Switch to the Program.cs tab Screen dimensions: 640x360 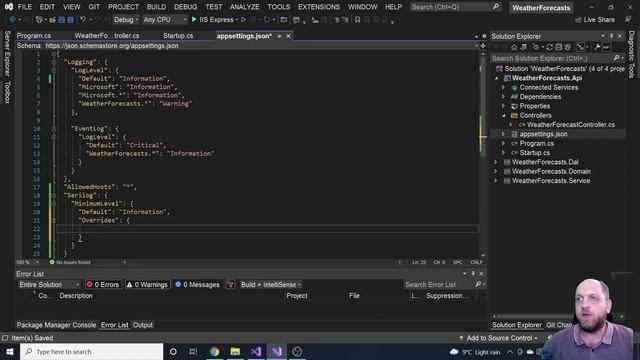[34, 36]
